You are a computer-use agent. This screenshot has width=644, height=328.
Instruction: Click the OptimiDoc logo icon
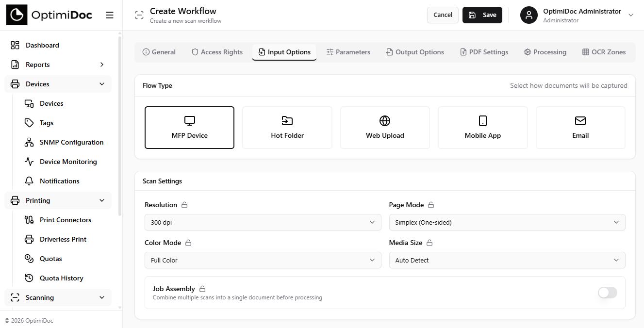17,15
